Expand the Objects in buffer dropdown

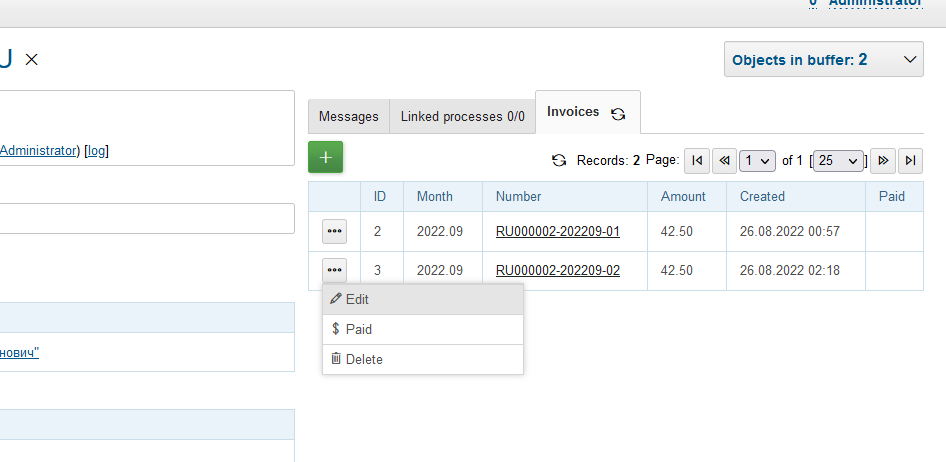point(823,60)
